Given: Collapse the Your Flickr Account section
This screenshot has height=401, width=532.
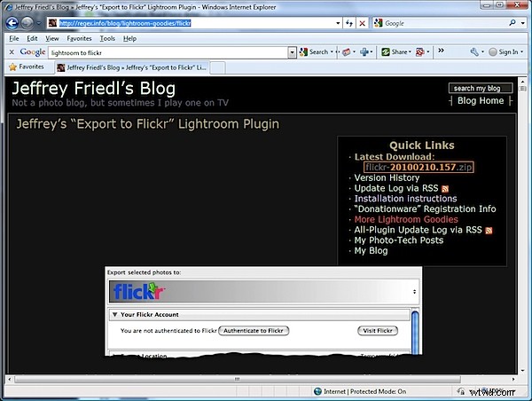Looking at the screenshot, I should 114,315.
